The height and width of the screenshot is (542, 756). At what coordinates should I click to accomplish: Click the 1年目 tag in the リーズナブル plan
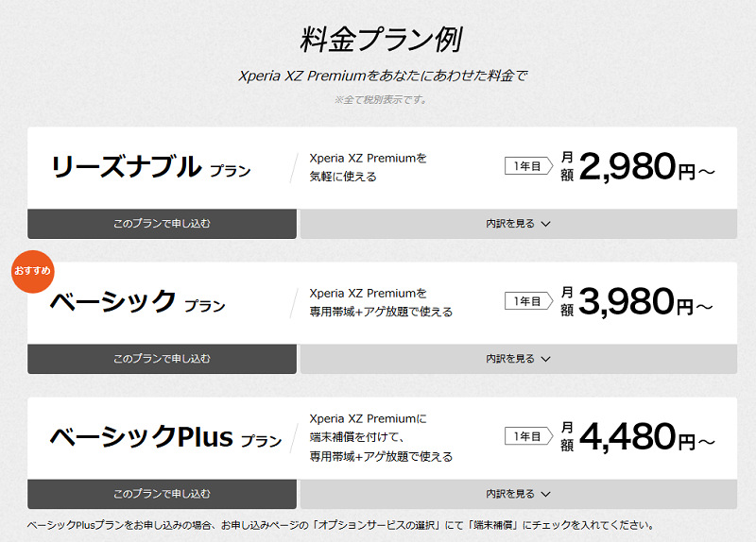[528, 167]
